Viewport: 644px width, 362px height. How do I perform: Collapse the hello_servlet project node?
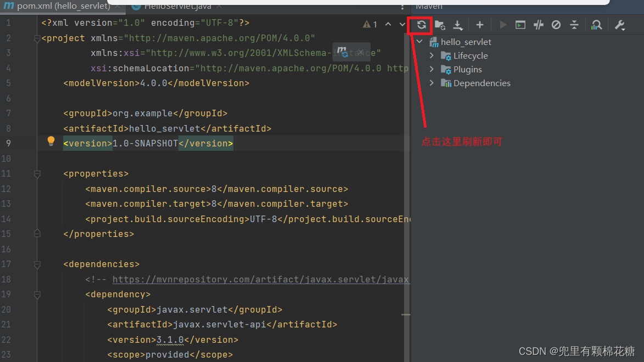(419, 42)
